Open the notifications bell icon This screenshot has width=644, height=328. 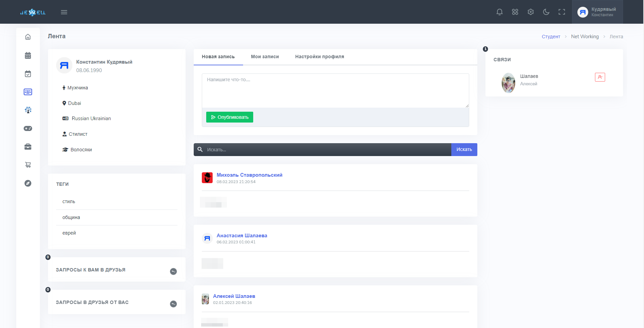[x=499, y=12]
